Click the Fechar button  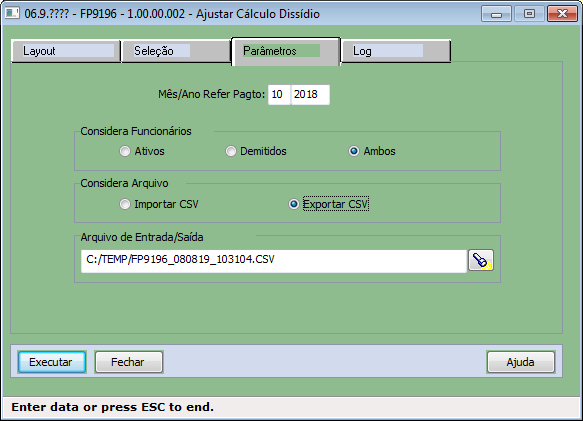coord(129,362)
